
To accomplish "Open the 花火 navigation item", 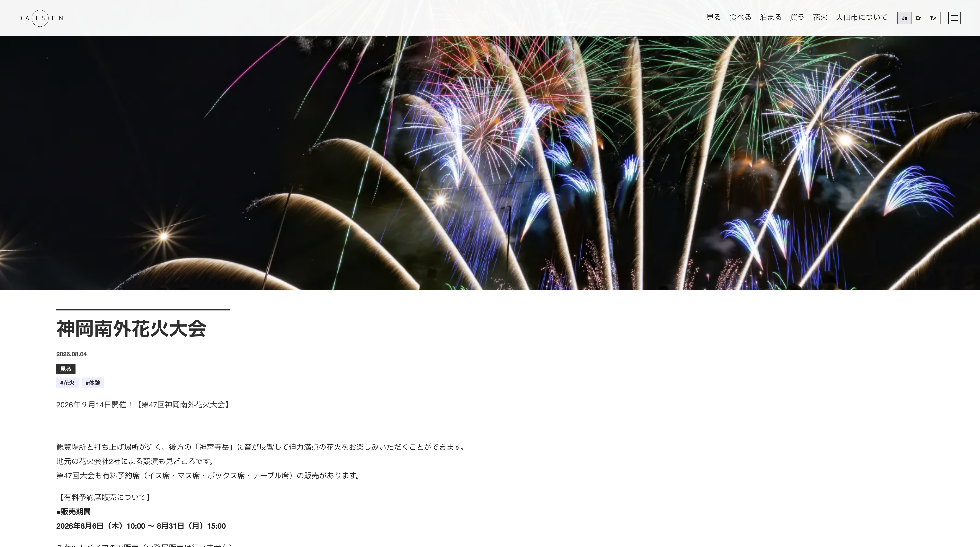I will pos(820,17).
